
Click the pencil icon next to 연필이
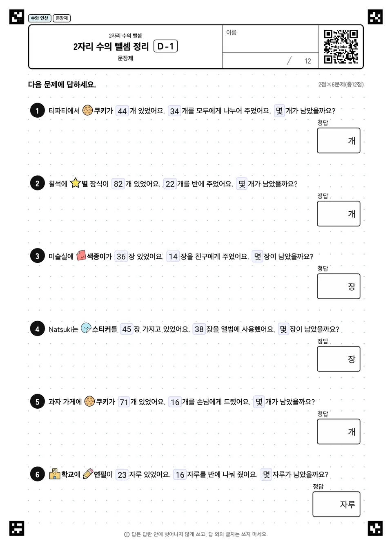pos(88,474)
